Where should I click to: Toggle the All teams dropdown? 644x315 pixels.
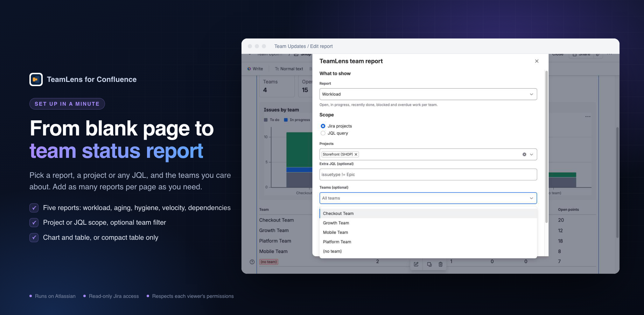[428, 198]
